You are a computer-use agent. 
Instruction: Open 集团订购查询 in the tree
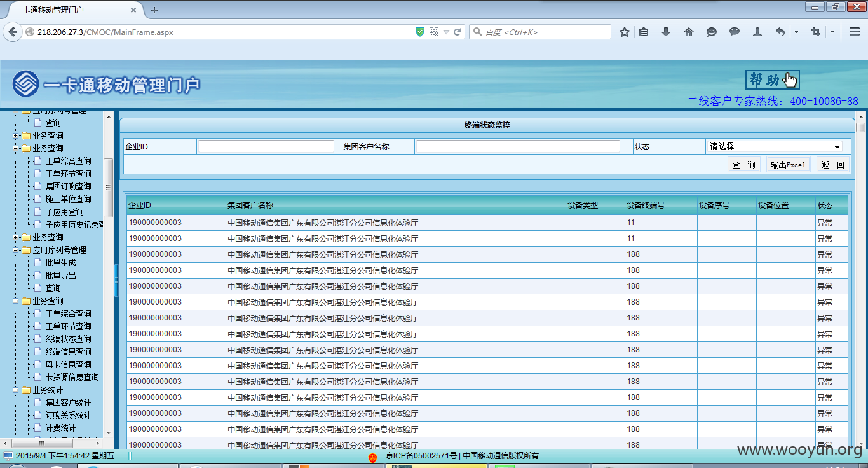click(68, 186)
